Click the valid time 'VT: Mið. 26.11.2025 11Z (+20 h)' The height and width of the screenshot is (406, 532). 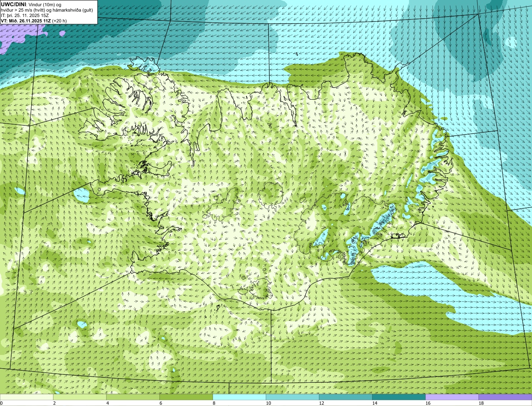pyautogui.click(x=34, y=21)
